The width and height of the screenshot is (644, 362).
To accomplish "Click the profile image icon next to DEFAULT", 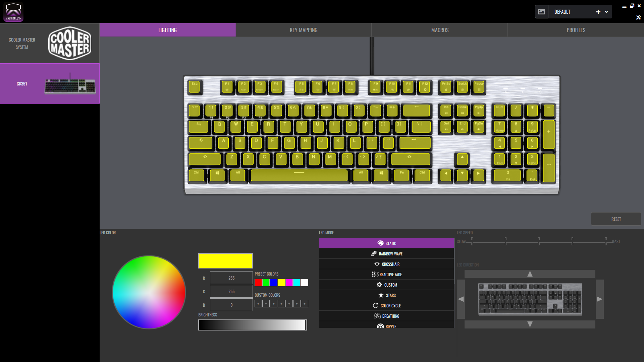I will pyautogui.click(x=541, y=12).
